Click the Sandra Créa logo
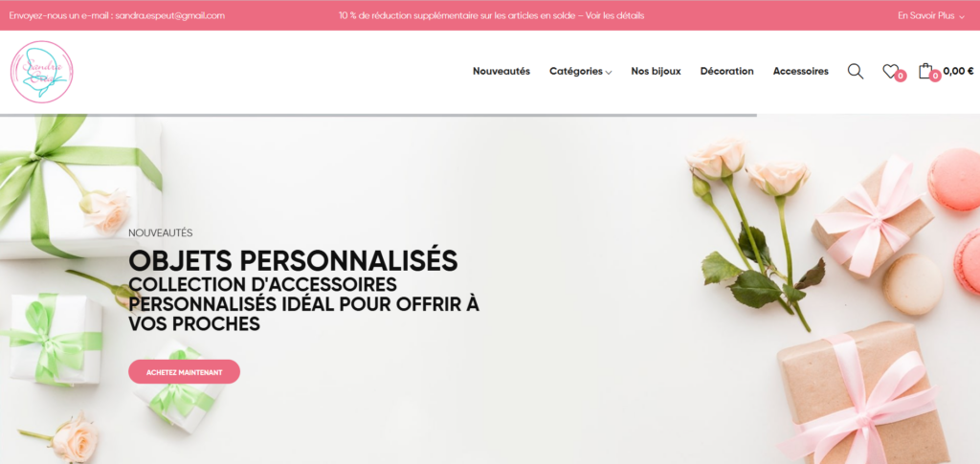Image resolution: width=980 pixels, height=464 pixels. (x=42, y=72)
